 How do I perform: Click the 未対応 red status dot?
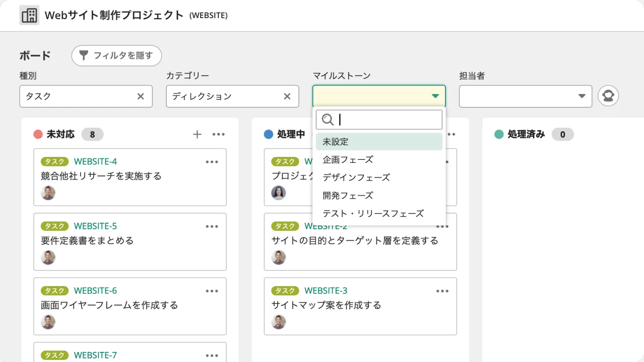pyautogui.click(x=38, y=134)
